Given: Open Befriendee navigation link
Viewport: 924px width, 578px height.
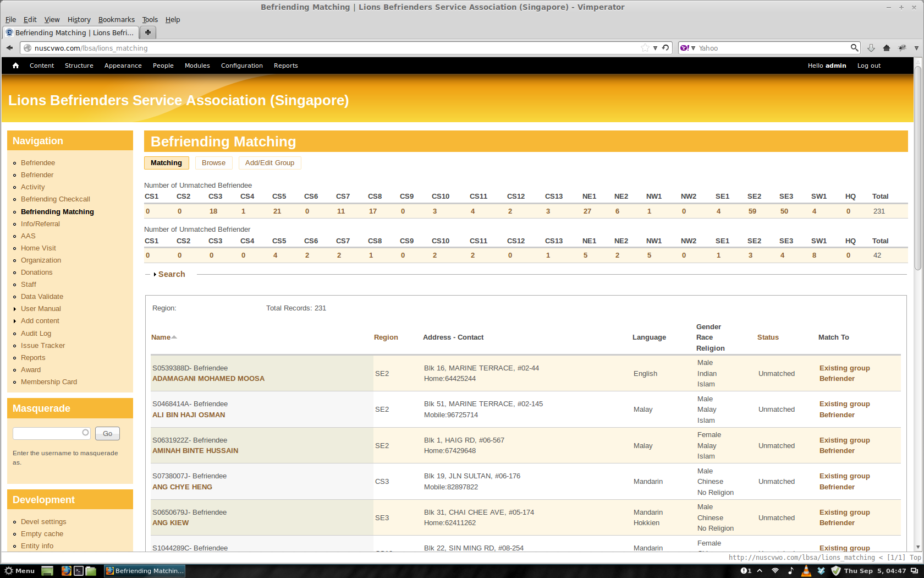Looking at the screenshot, I should [x=37, y=163].
